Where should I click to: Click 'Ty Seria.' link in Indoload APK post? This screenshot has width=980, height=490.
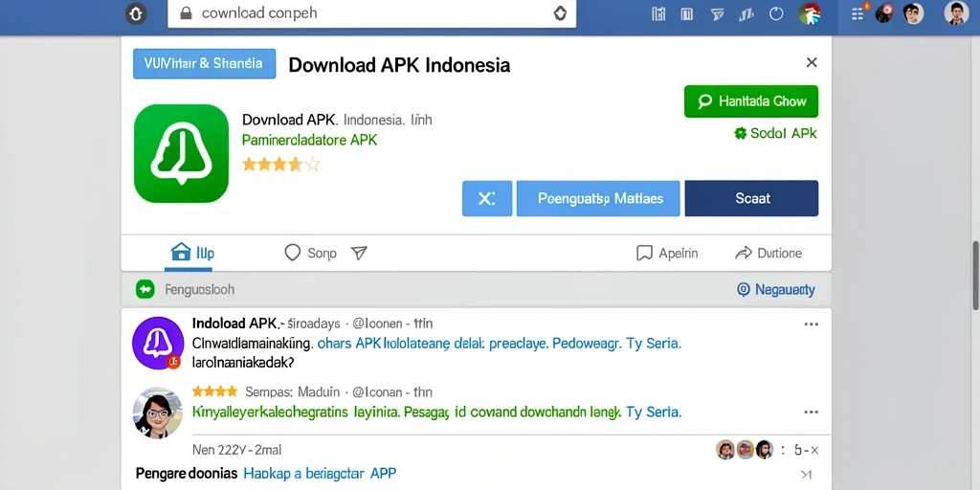click(x=653, y=344)
